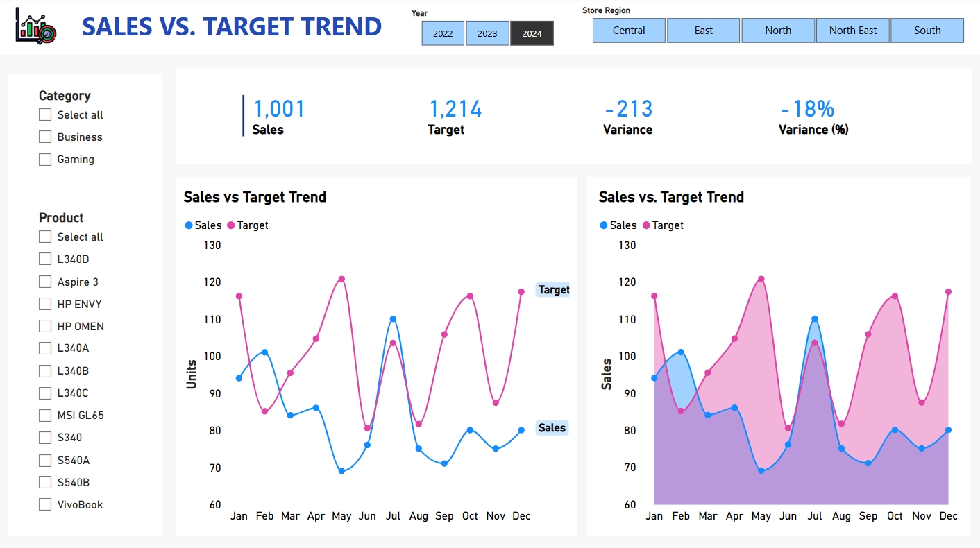
Task: Filter by South store region
Action: pos(927,31)
